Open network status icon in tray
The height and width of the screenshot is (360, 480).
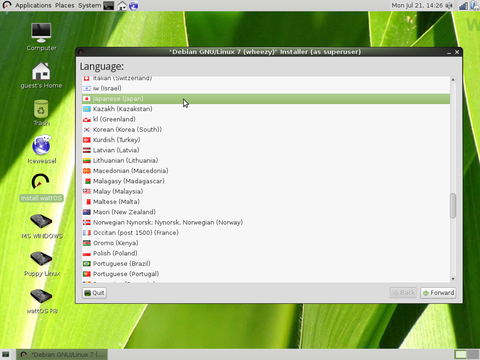[x=463, y=6]
